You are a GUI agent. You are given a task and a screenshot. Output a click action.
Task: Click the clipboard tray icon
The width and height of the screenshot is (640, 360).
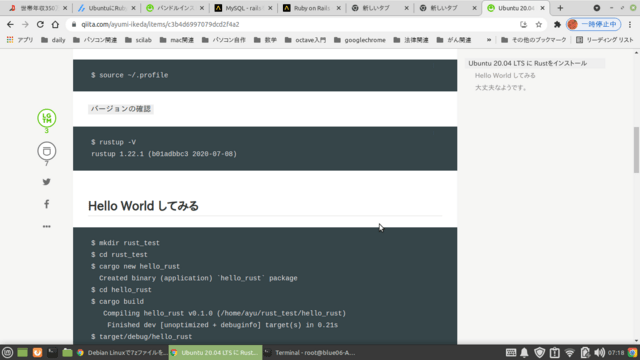coord(555,352)
